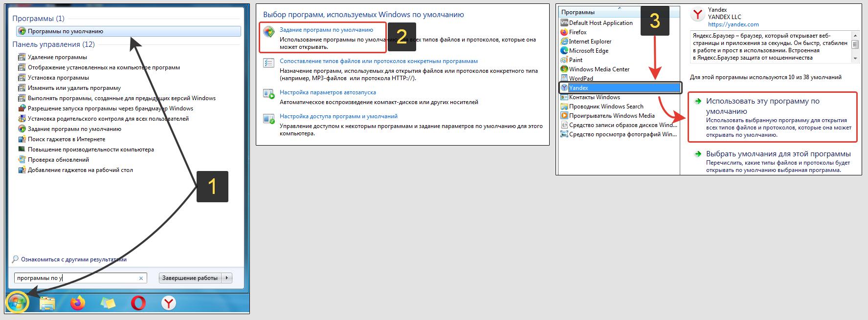The width and height of the screenshot is (868, 320).
Task: Click the green arrow icon next to 'Выбрать умолчания для этой программы'
Action: click(698, 154)
